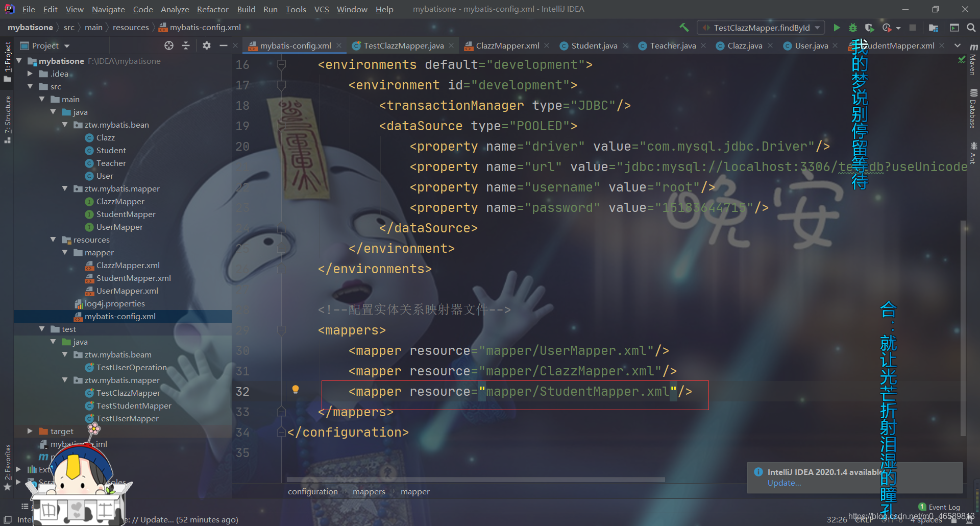Open the Ant tool window
980x526 pixels.
[973, 153]
